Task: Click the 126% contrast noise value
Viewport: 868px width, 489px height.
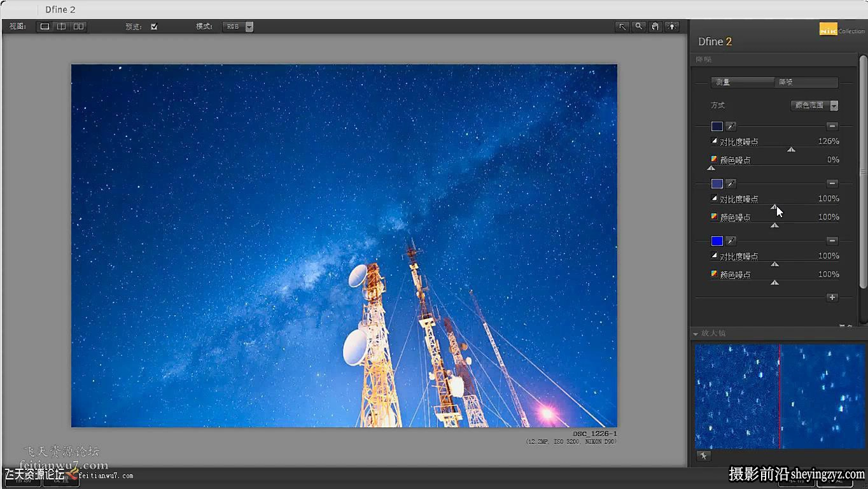Action: pos(829,141)
